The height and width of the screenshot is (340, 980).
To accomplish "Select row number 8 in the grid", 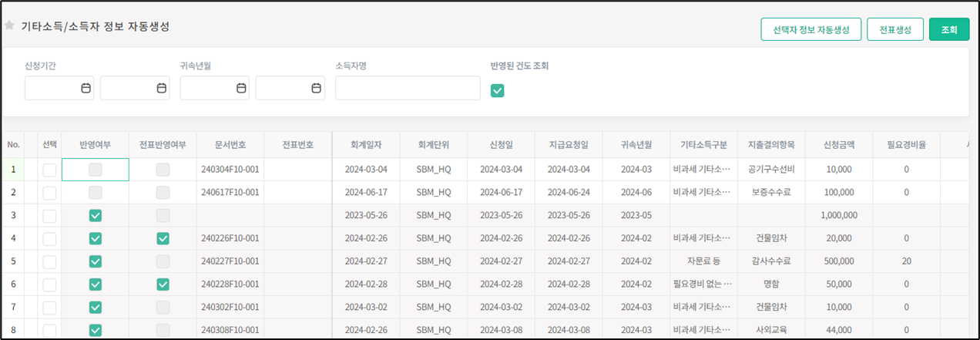I will click(x=13, y=330).
